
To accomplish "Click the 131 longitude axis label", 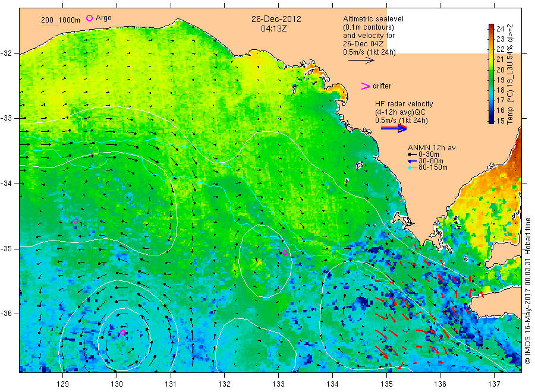I will (171, 384).
